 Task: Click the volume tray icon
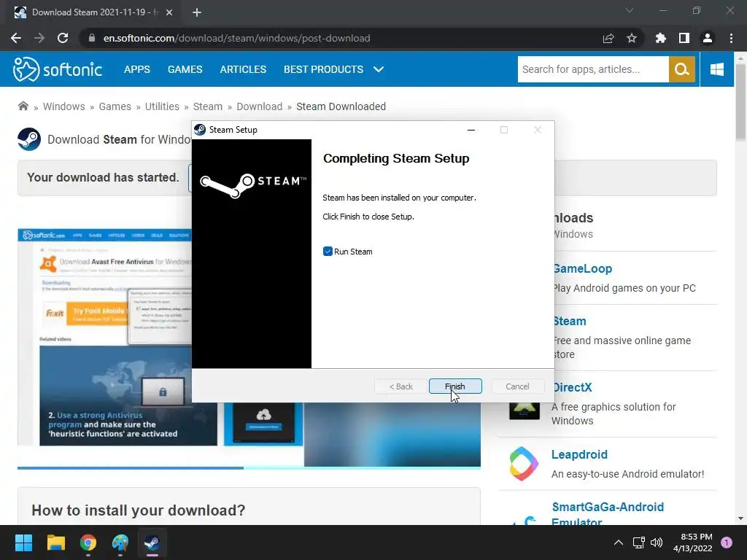pyautogui.click(x=657, y=542)
